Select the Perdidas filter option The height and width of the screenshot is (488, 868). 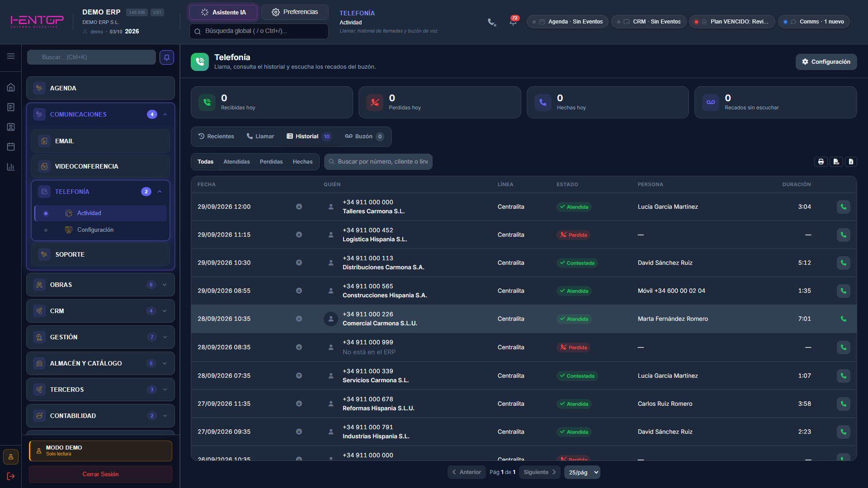click(x=271, y=162)
